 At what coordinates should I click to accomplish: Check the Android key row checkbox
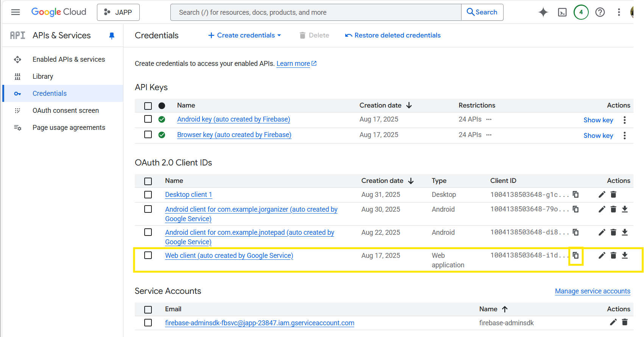pos(148,119)
